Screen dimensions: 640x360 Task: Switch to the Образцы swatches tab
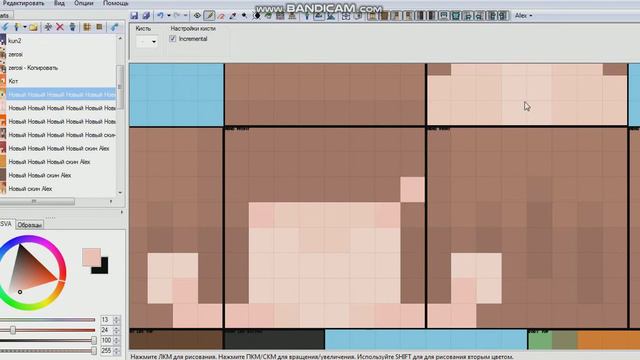coord(29,225)
